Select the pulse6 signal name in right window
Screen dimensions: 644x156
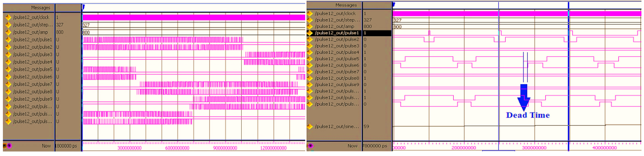click(336, 65)
